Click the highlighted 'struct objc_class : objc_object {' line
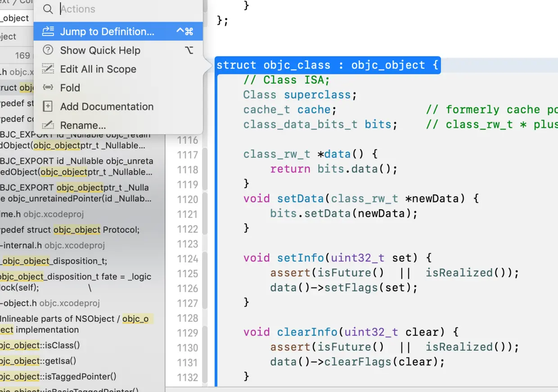Viewport: 558px width, 392px height. pyautogui.click(x=327, y=65)
